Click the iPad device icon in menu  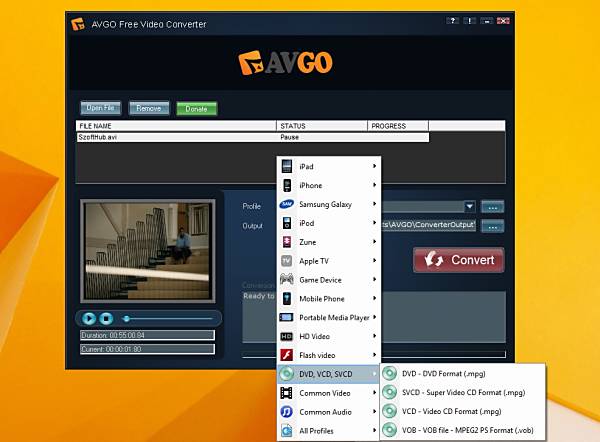(287, 166)
